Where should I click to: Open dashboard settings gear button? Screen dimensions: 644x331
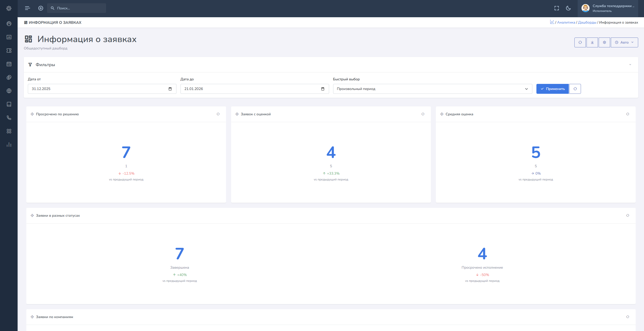(604, 42)
